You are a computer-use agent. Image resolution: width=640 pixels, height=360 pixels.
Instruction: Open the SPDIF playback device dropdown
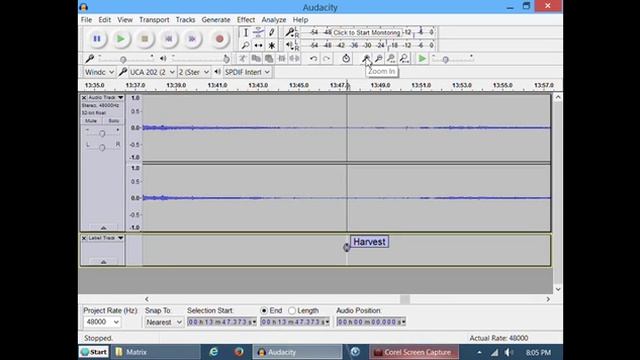247,72
